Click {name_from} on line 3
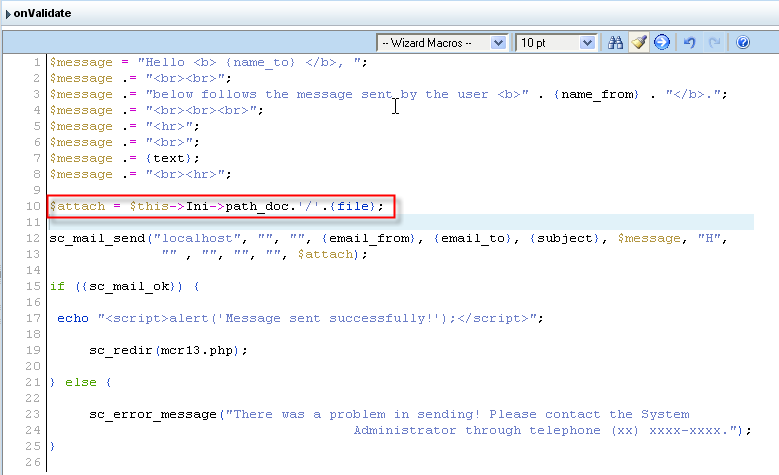Viewport: 779px width, 475px height. coord(597,94)
